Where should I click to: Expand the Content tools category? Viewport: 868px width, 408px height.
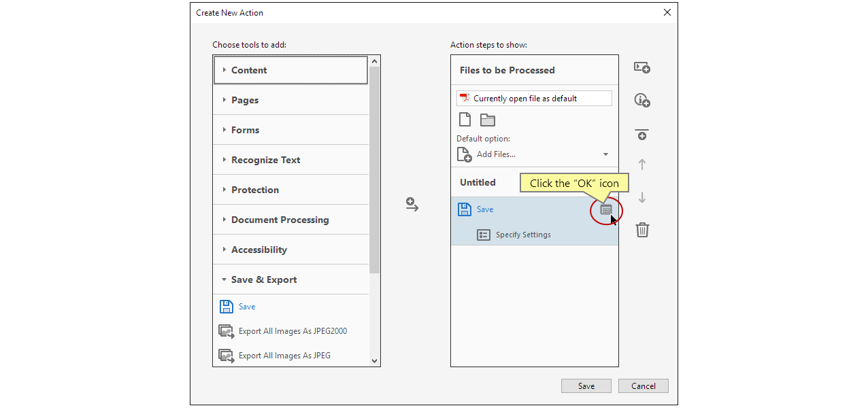[x=249, y=70]
